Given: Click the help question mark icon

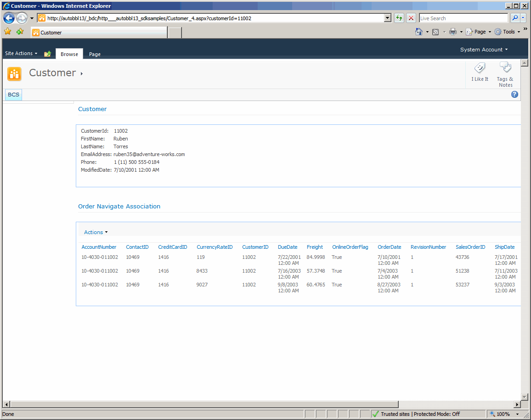Looking at the screenshot, I should point(514,94).
